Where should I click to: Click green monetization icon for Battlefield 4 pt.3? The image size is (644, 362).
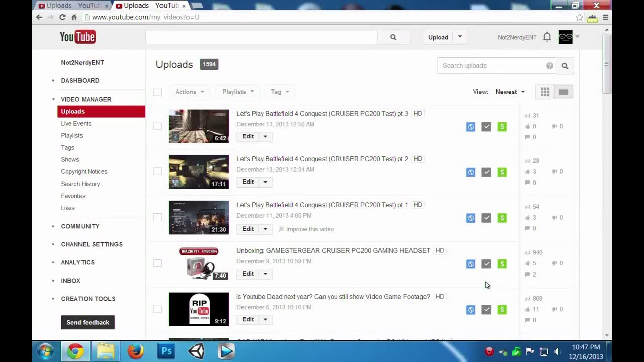pos(502,127)
